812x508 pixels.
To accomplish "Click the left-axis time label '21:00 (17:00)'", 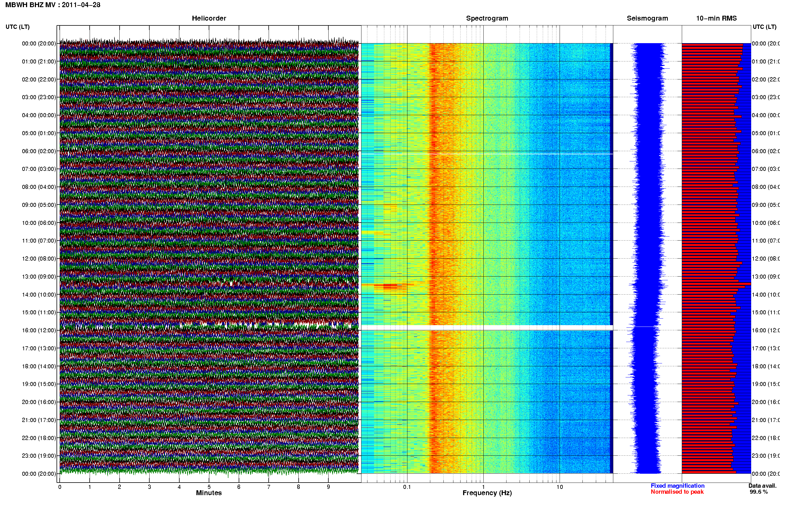I will (x=39, y=420).
